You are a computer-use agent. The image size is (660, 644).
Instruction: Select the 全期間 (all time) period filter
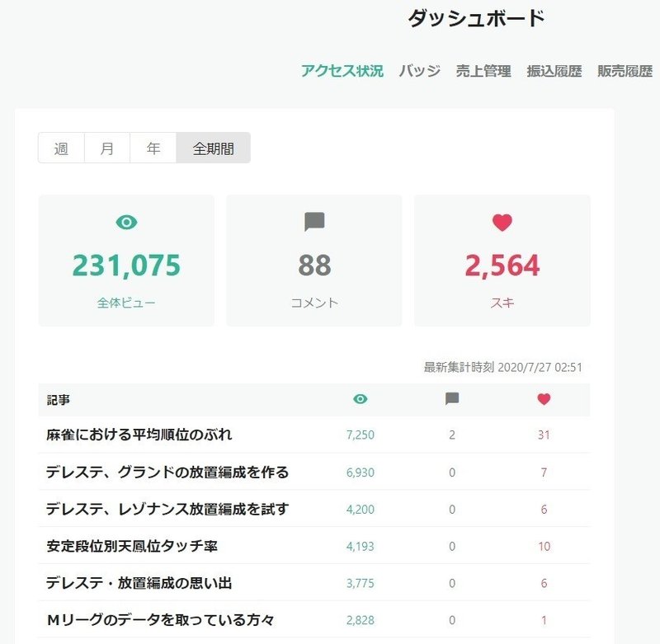click(x=213, y=148)
